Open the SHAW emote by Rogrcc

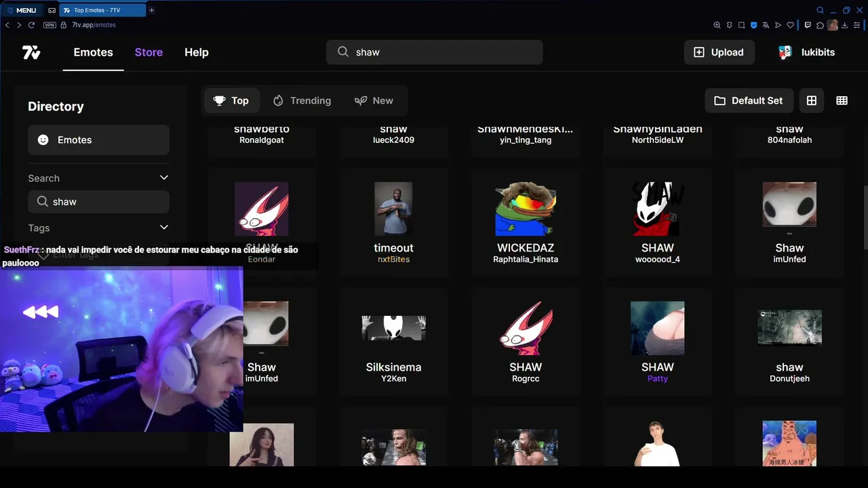tap(526, 342)
